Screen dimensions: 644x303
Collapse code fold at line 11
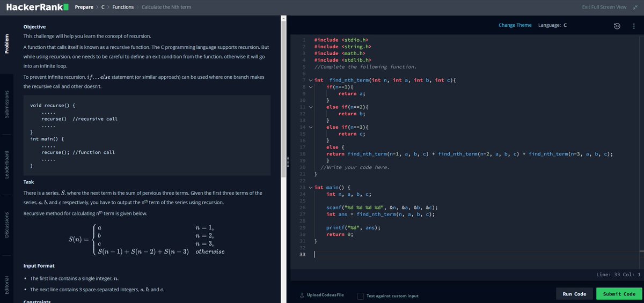310,107
